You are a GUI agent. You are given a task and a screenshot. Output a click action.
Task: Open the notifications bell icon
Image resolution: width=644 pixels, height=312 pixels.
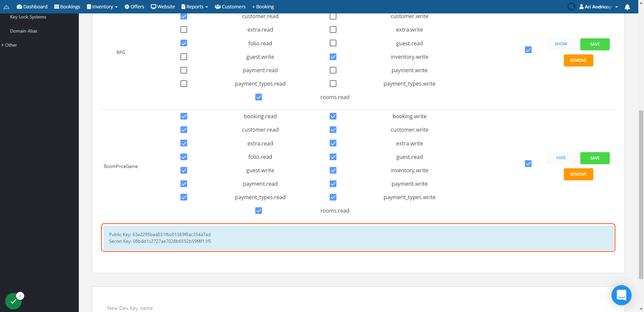[627, 7]
